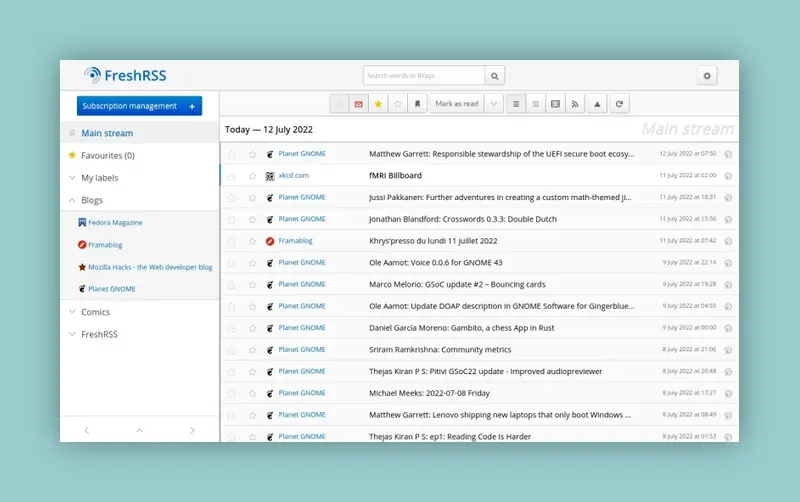The width and height of the screenshot is (800, 502).
Task: Click the search words or tags field
Action: (424, 76)
